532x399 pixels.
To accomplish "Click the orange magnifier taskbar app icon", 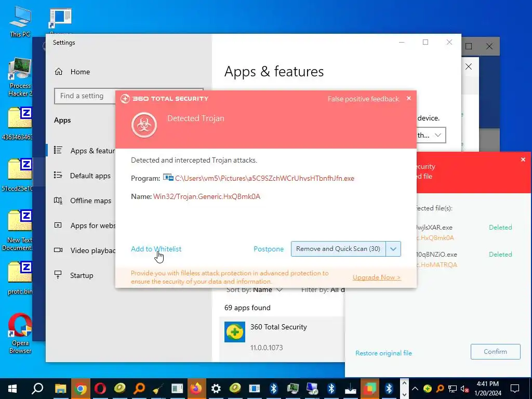I will (x=139, y=389).
